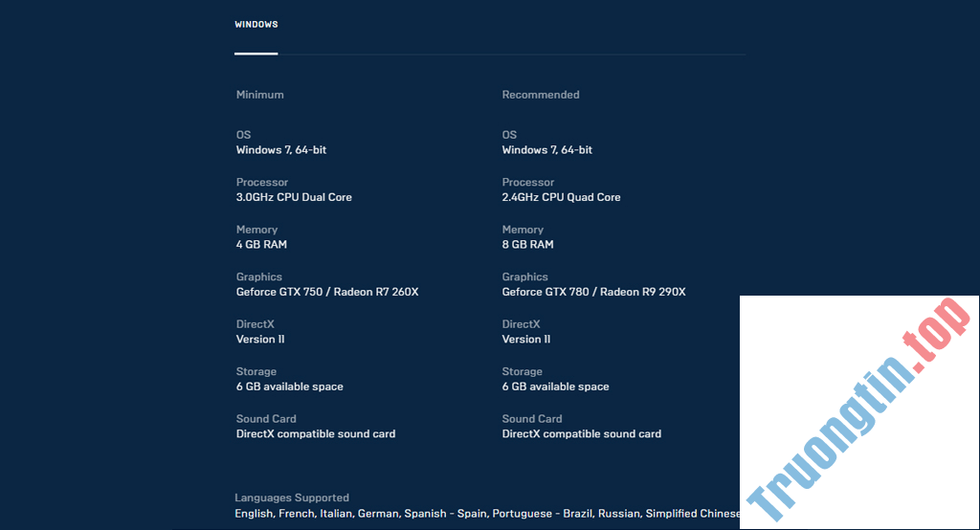The width and height of the screenshot is (980, 530).
Task: Click the Graphics label under Recommended
Action: tap(524, 277)
